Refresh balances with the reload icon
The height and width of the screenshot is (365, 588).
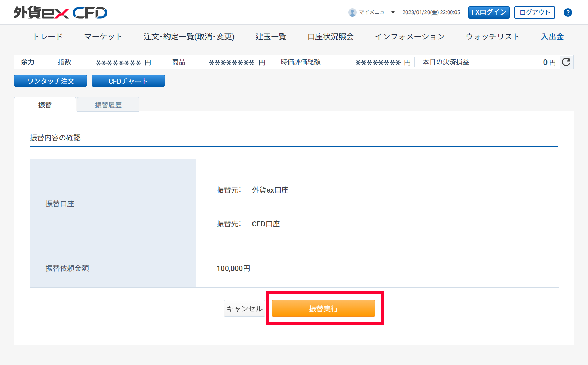[566, 62]
